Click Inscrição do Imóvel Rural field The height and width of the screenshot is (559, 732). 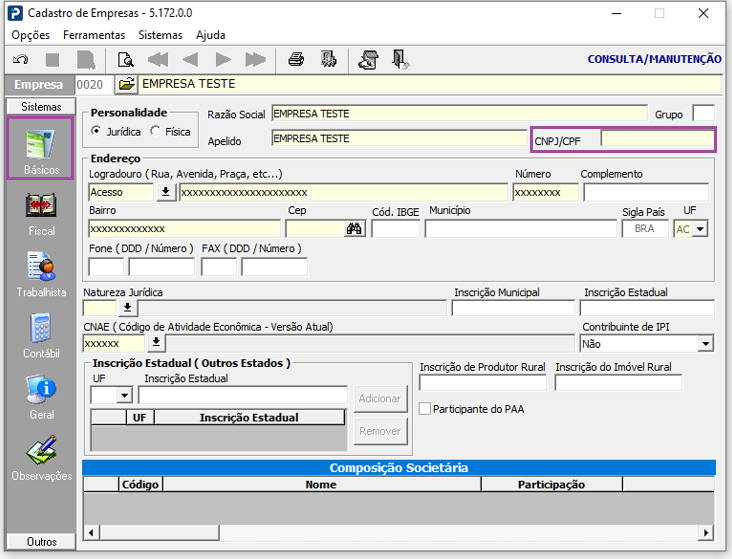tap(618, 383)
